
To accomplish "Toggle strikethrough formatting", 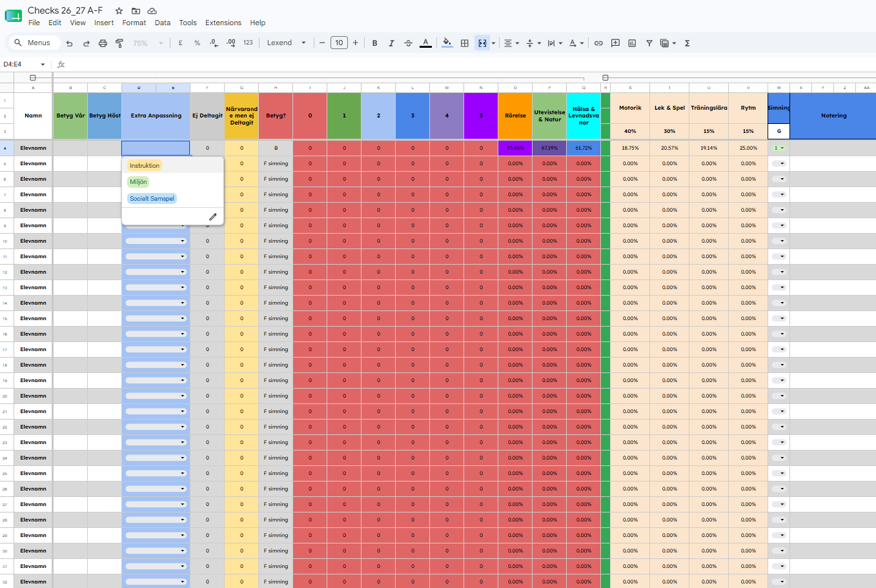I will (408, 43).
